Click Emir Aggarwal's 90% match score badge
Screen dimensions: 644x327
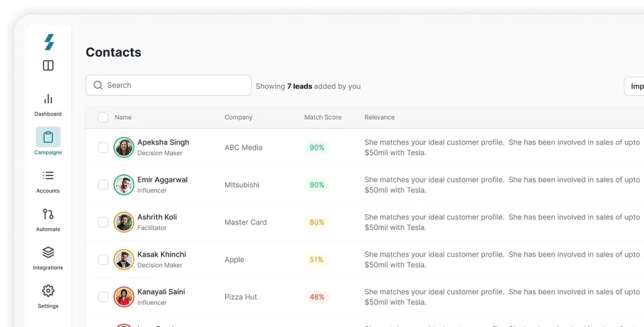pyautogui.click(x=317, y=185)
